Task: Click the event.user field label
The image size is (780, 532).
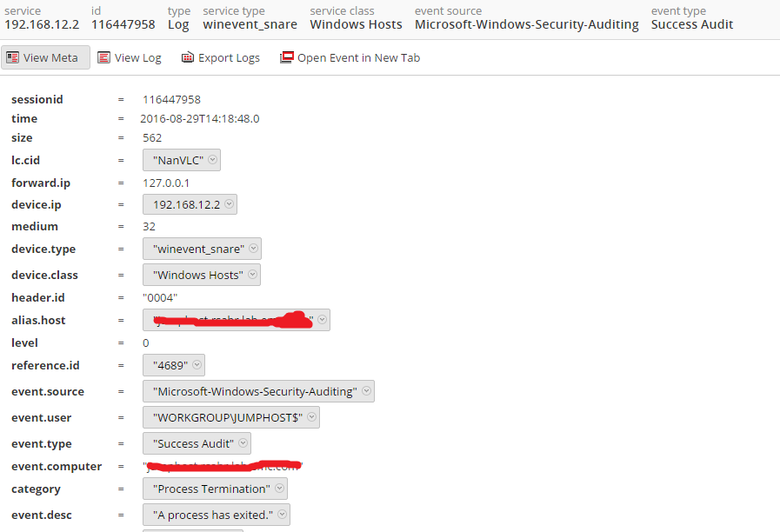Action: (41, 417)
